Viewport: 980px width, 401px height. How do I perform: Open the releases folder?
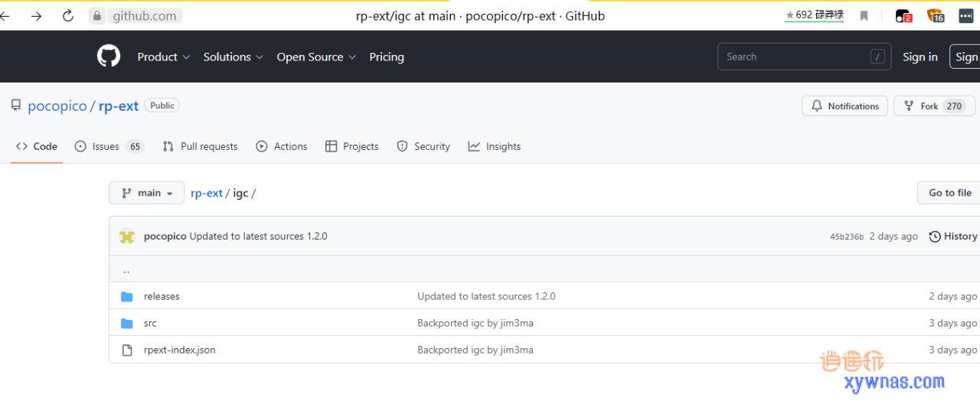pos(162,296)
